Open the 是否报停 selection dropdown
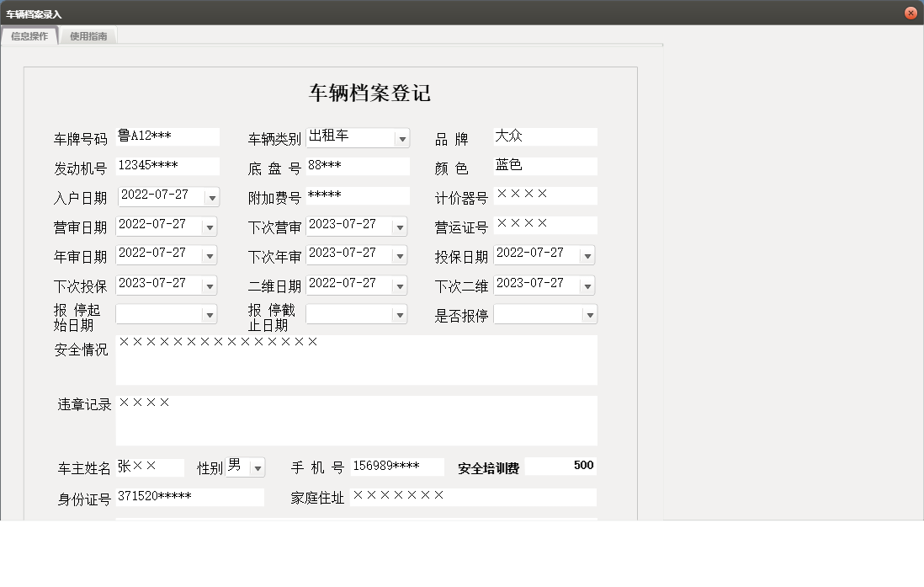Image resolution: width=924 pixels, height=587 pixels. [x=589, y=313]
